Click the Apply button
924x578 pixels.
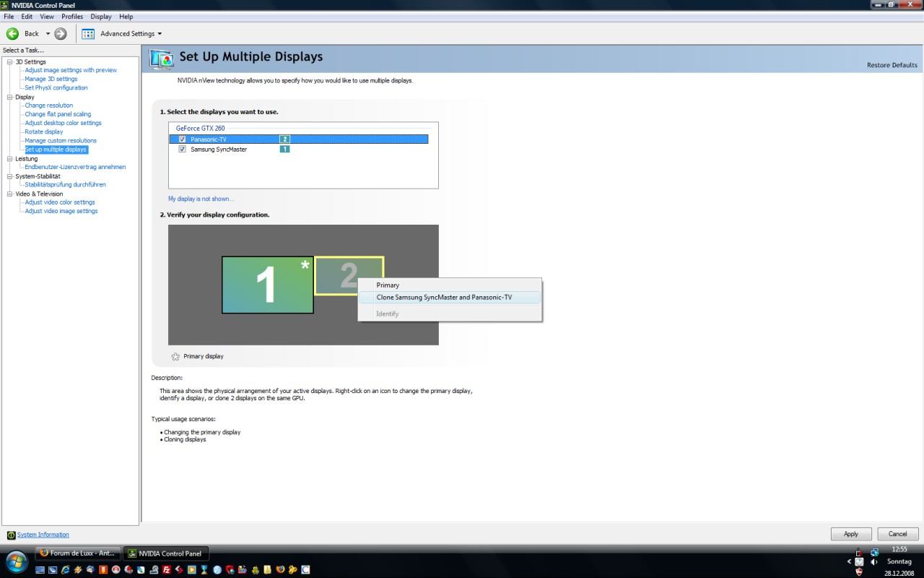pos(851,534)
